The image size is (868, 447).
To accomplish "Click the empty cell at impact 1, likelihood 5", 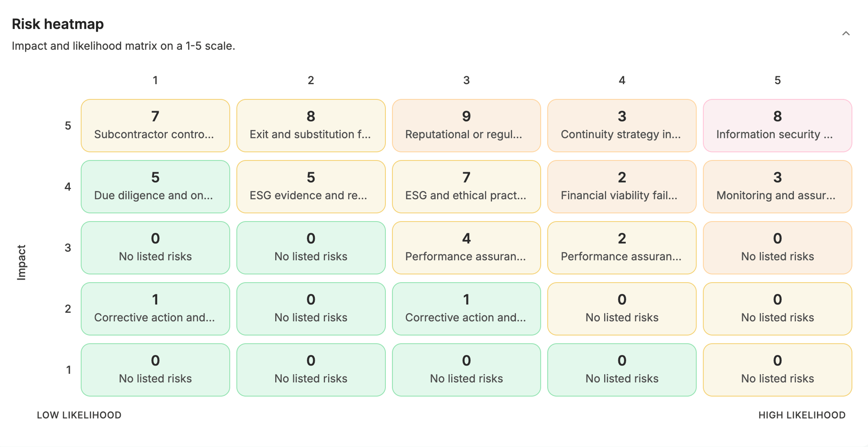I will 777,370.
